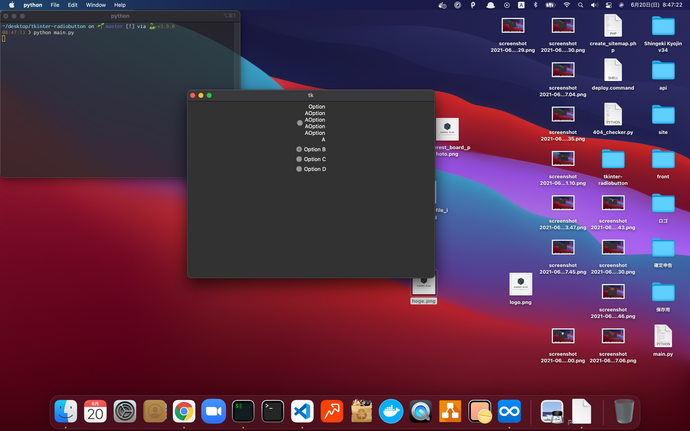Launch Visual Studio Code from the Dock
Image resolution: width=690 pixels, height=431 pixels.
pos(302,411)
